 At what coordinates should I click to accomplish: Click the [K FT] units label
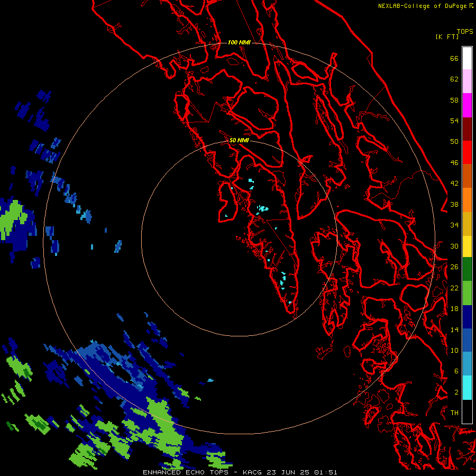point(447,36)
